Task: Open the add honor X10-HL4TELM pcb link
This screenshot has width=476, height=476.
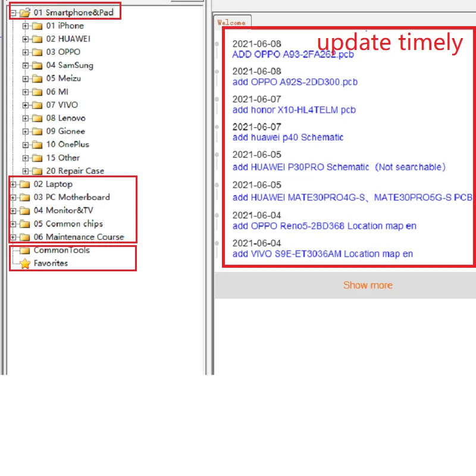Action: pyautogui.click(x=294, y=109)
